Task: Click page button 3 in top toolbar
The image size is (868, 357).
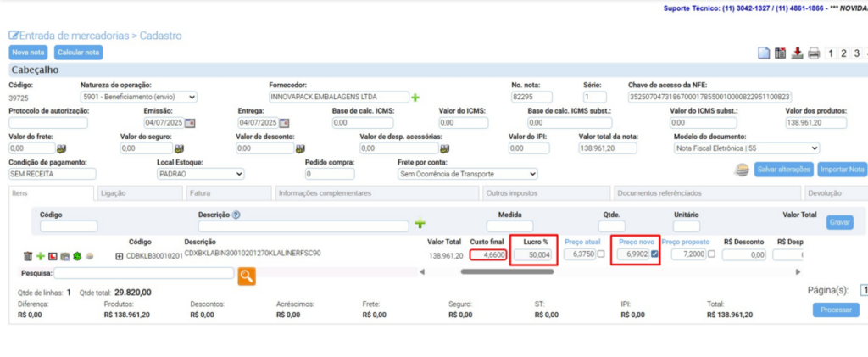Action: pyautogui.click(x=857, y=53)
